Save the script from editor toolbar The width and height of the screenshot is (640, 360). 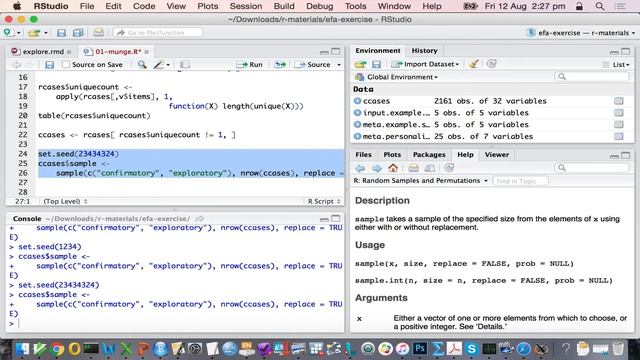[x=49, y=64]
